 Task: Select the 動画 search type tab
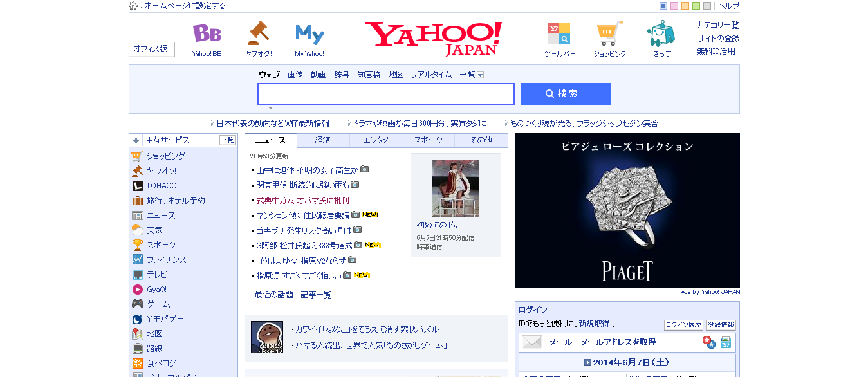click(319, 75)
